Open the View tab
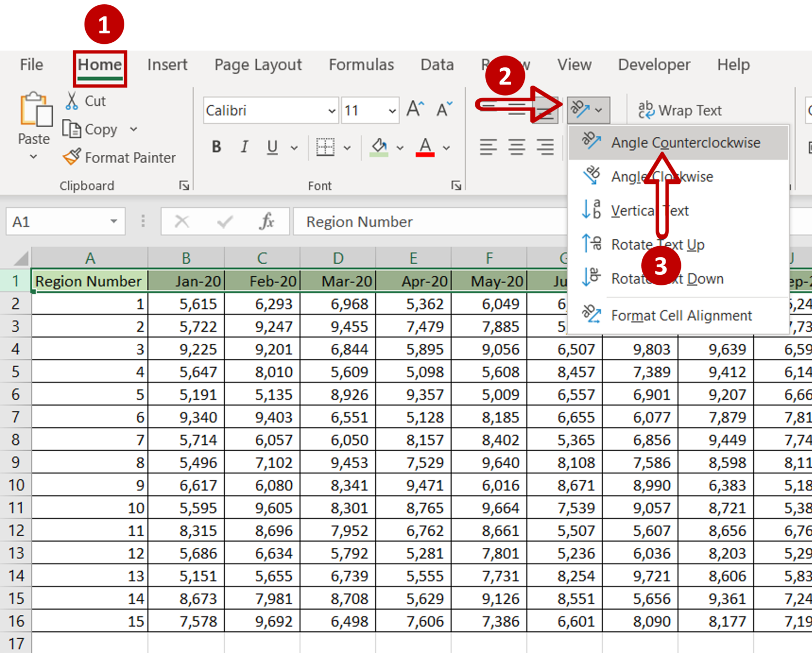 [574, 64]
